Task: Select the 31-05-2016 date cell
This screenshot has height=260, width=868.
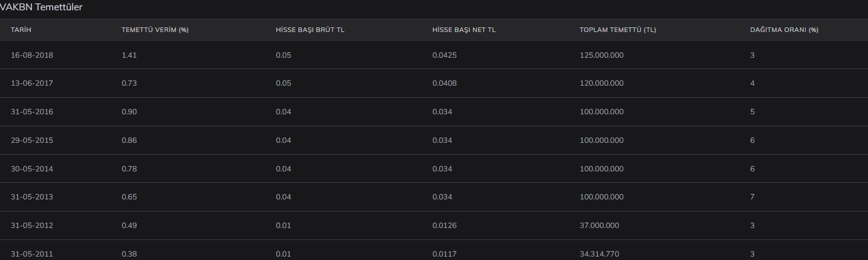Action: 32,112
